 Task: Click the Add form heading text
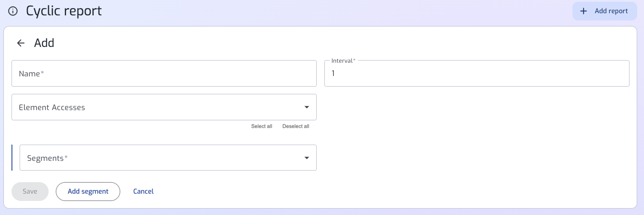click(x=44, y=43)
